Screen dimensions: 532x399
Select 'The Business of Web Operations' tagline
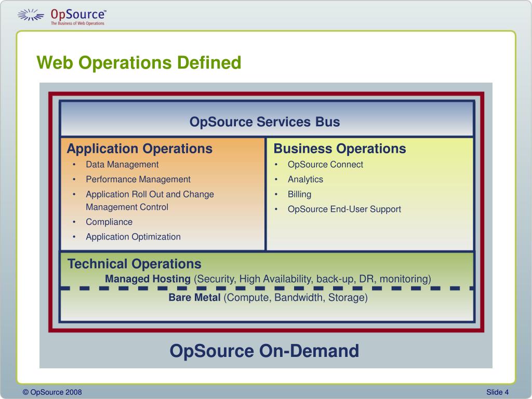78,23
